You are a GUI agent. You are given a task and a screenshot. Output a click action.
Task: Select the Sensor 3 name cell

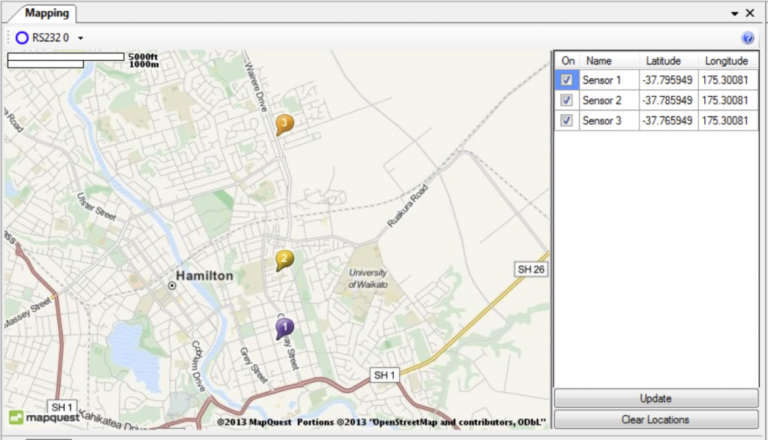click(609, 121)
